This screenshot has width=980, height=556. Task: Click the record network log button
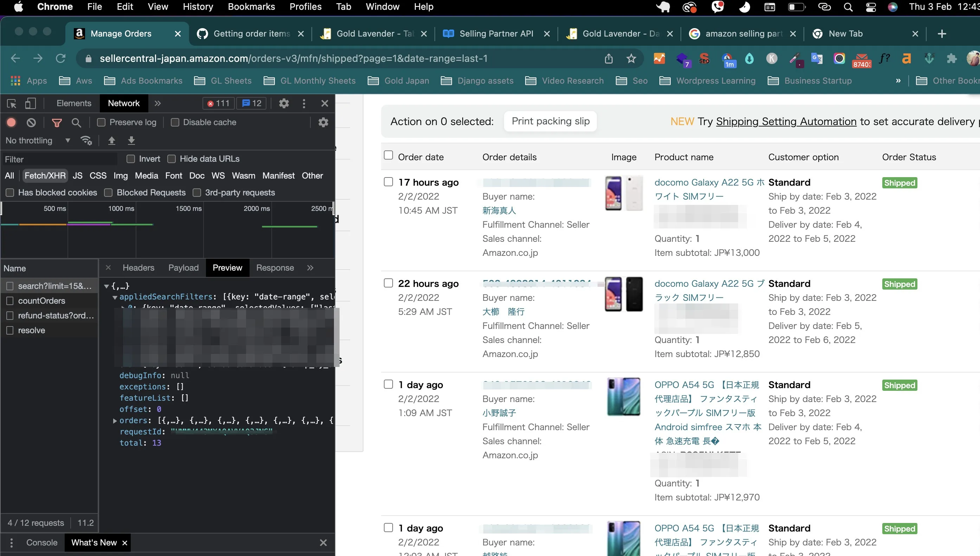(11, 122)
